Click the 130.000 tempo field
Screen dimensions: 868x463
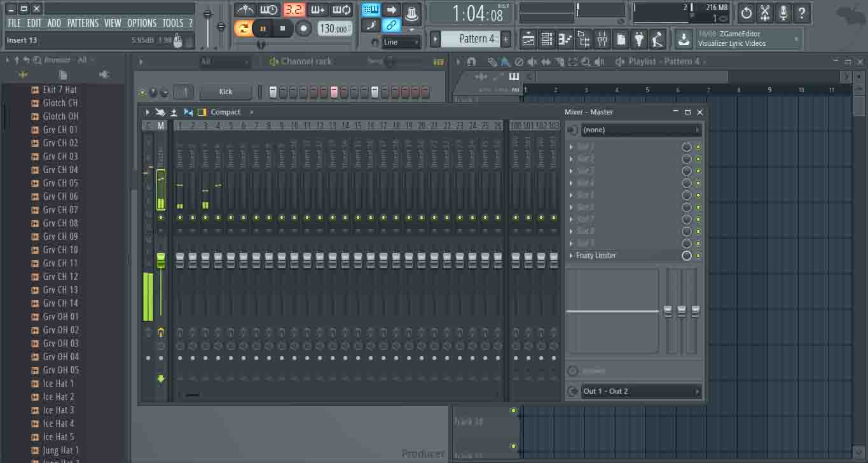tap(334, 29)
